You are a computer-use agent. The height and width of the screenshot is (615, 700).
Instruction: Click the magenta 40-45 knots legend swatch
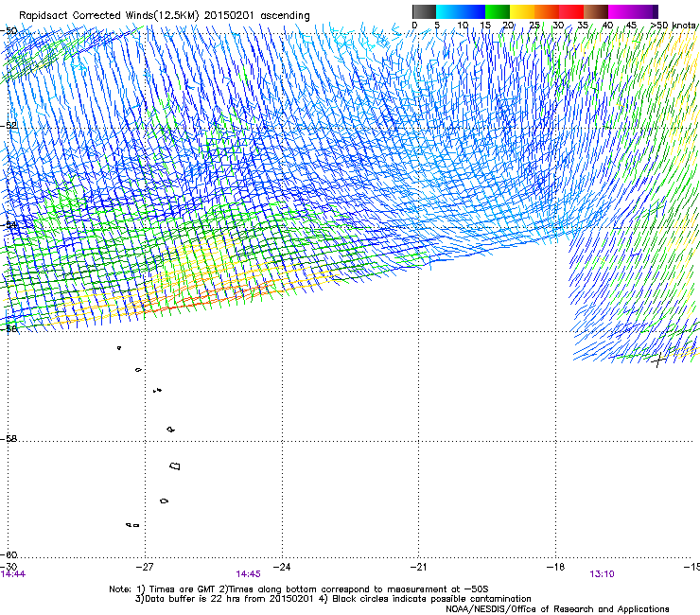click(621, 11)
